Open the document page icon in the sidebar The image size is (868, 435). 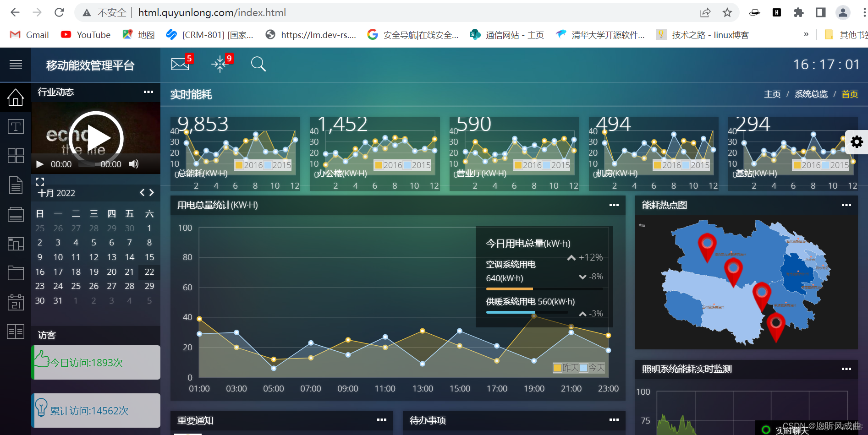[x=16, y=185]
